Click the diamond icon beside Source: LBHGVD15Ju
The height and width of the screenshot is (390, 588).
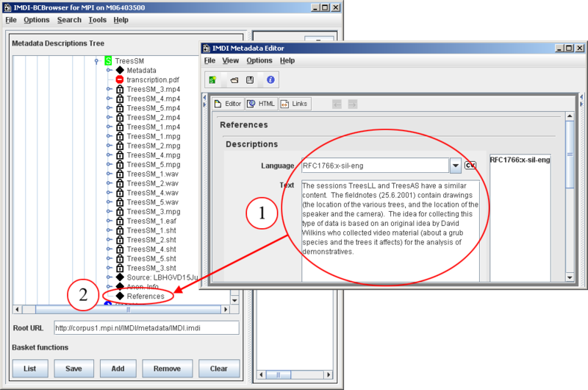[x=120, y=277]
